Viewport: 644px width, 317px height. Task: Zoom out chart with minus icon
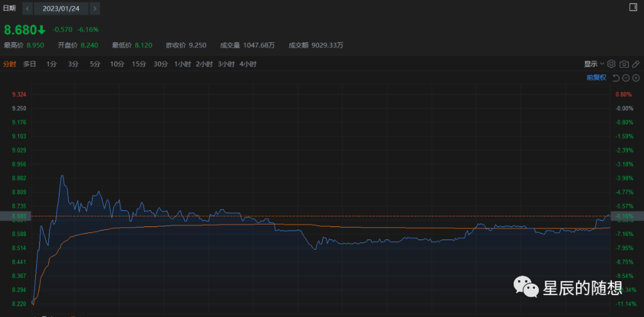click(626, 77)
